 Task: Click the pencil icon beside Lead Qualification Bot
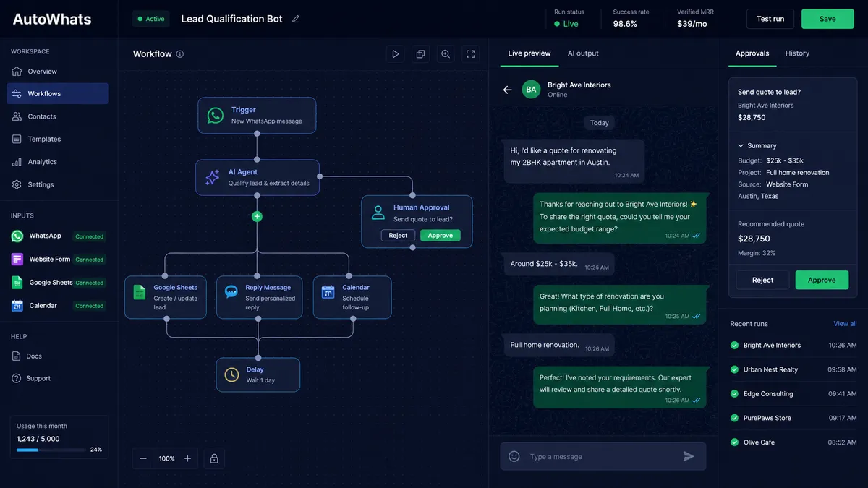[296, 19]
